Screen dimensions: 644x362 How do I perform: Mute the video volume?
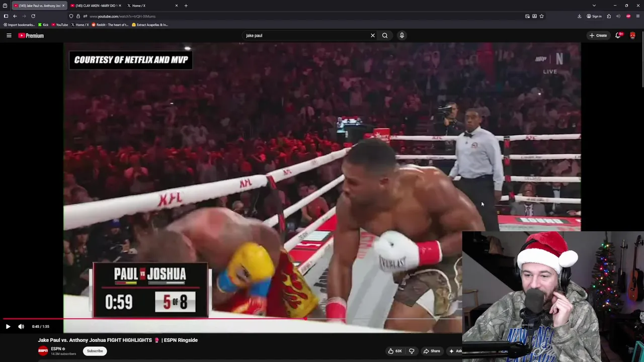coord(21,326)
